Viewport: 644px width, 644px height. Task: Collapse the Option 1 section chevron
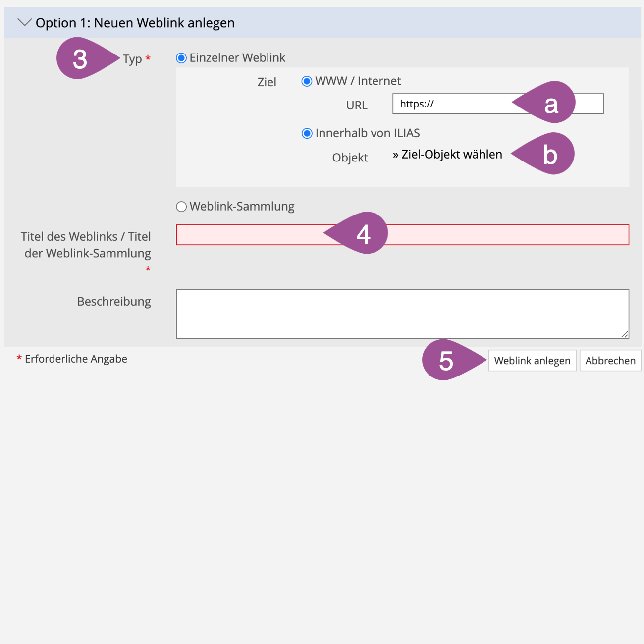[24, 22]
